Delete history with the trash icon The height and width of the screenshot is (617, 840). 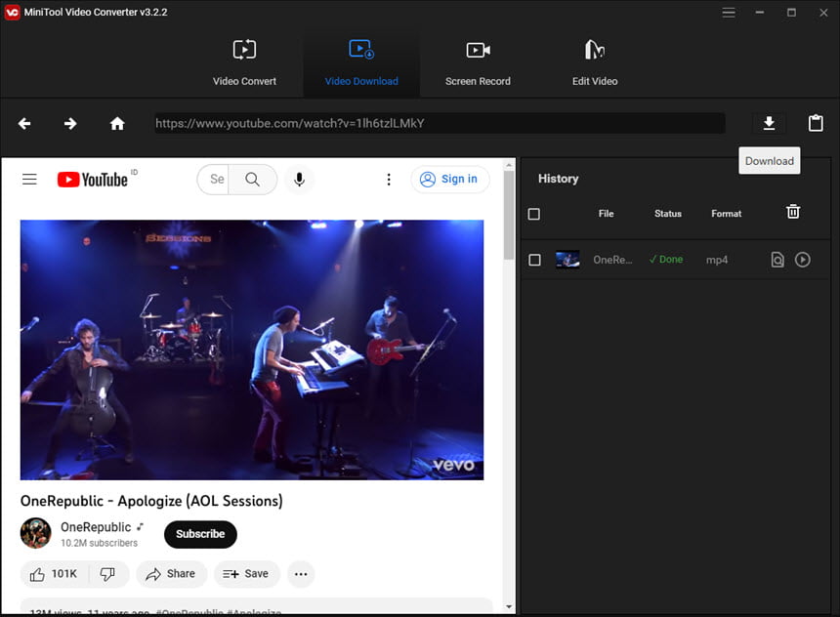point(793,212)
